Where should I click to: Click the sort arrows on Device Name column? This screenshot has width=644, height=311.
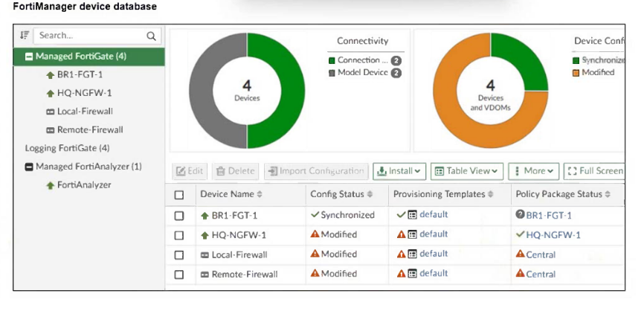(259, 194)
